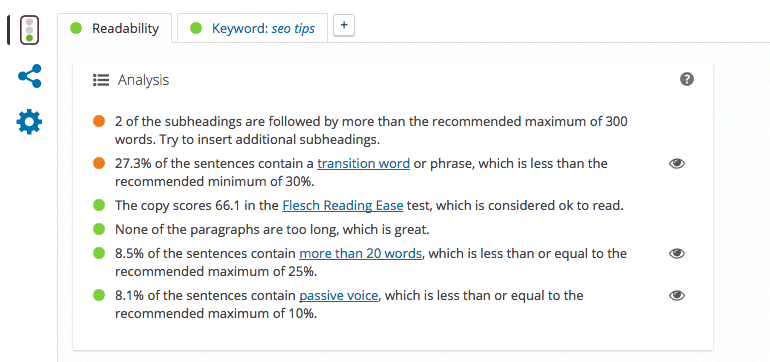This screenshot has width=770, height=362.
Task: Open the traffic light content optimization icon
Action: pos(29,30)
